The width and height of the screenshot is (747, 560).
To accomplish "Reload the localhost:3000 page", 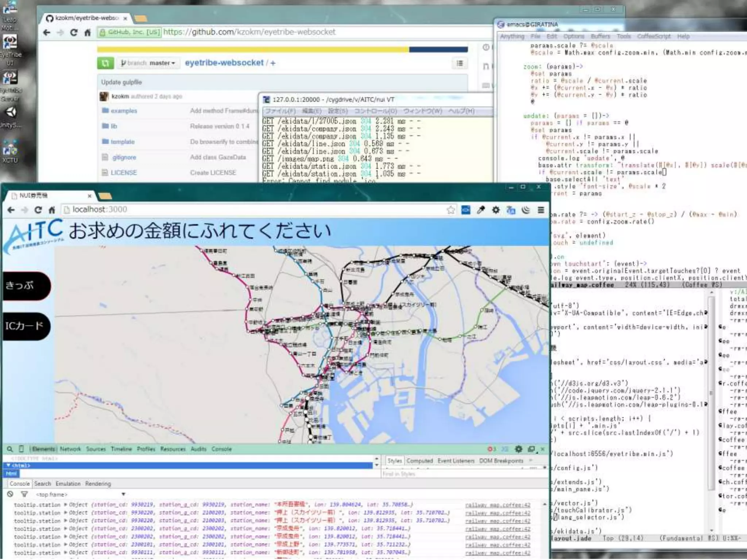I will [x=38, y=210].
